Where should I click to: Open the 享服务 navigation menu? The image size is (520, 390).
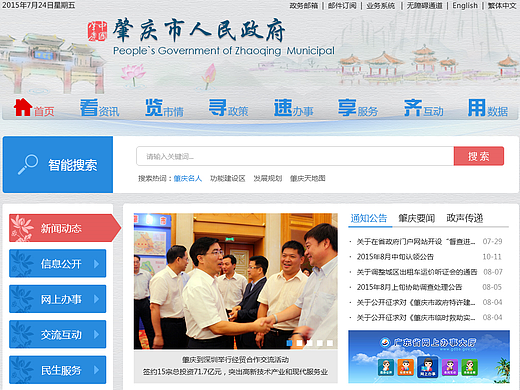pyautogui.click(x=358, y=108)
